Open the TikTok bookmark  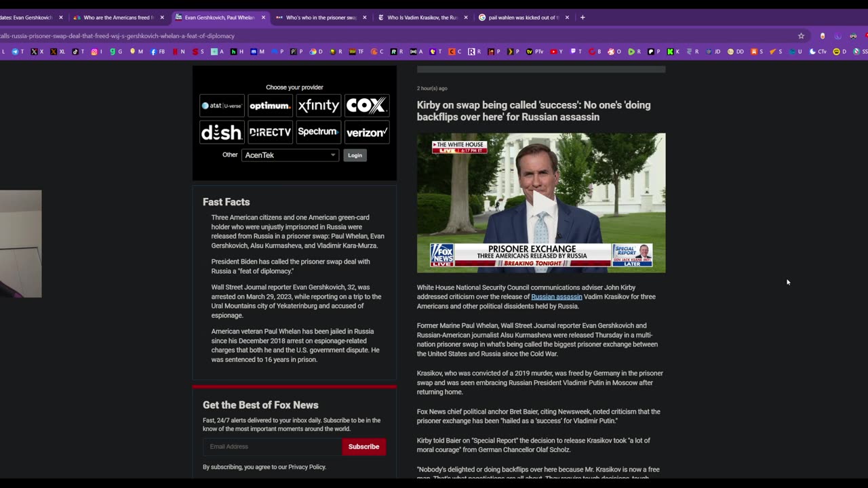[79, 52]
